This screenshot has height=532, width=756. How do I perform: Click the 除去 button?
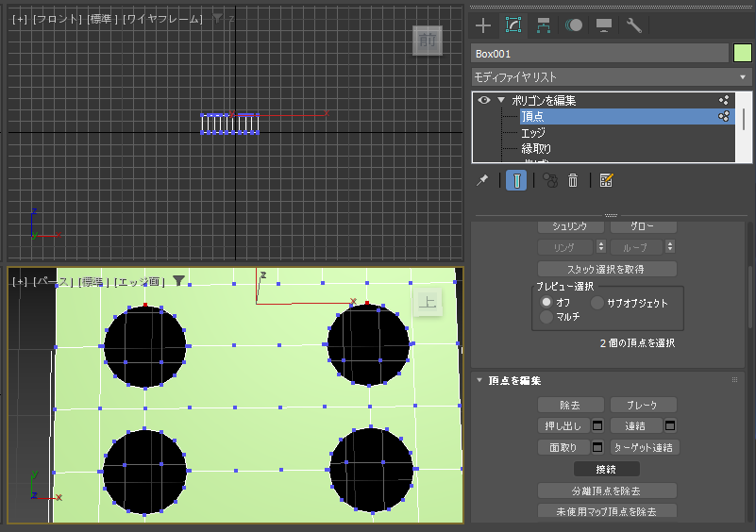571,405
